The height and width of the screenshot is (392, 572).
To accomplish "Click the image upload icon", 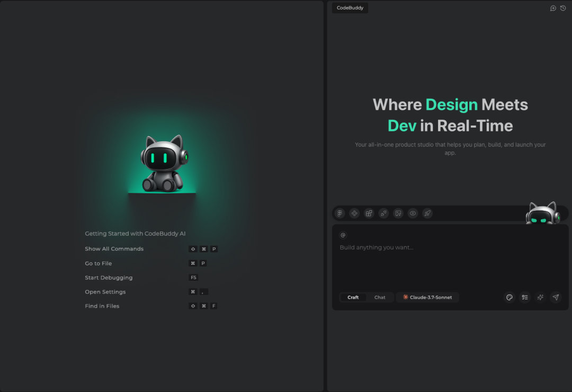I will point(398,213).
